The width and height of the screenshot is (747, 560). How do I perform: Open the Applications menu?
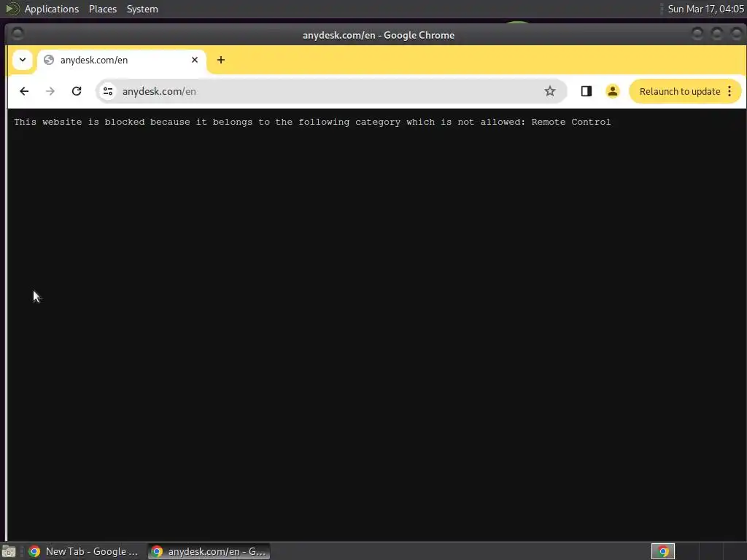click(x=52, y=9)
